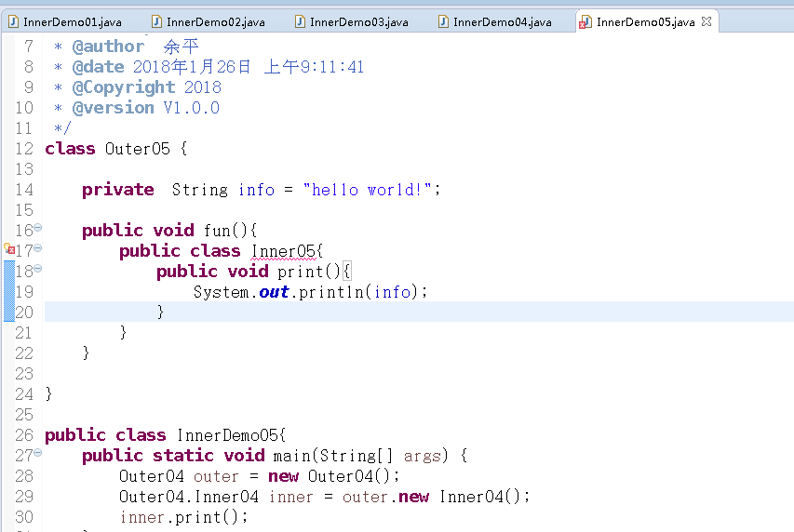794x532 pixels.
Task: Click the Java file icon on InnerDemo03.java tab
Action: tap(301, 21)
